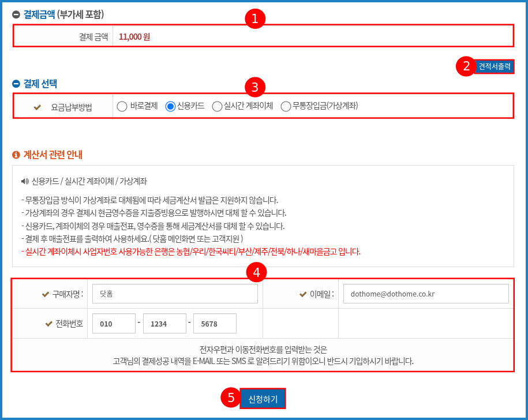The image size is (528, 420).
Task: Click the checkmark icon beside 이메일
Action: (303, 294)
